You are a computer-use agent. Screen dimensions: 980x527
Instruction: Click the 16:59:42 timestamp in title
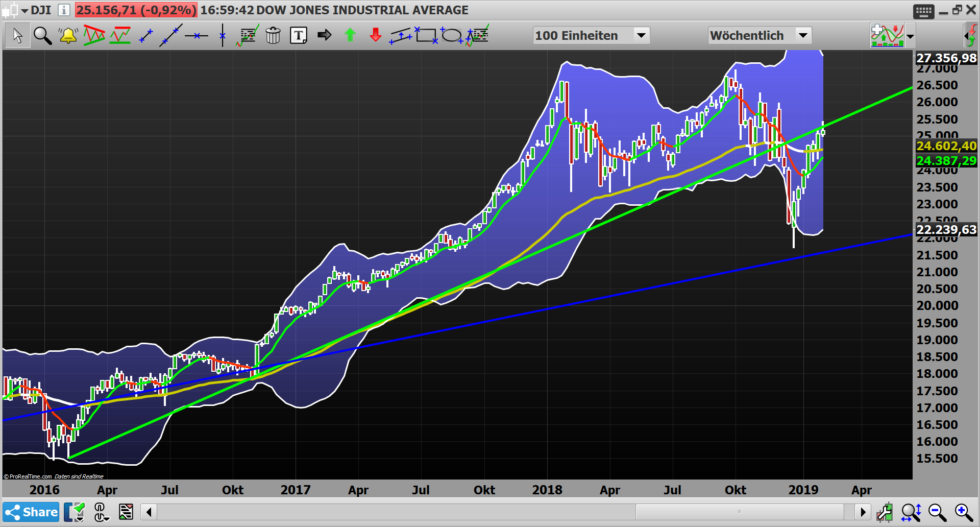tap(227, 10)
